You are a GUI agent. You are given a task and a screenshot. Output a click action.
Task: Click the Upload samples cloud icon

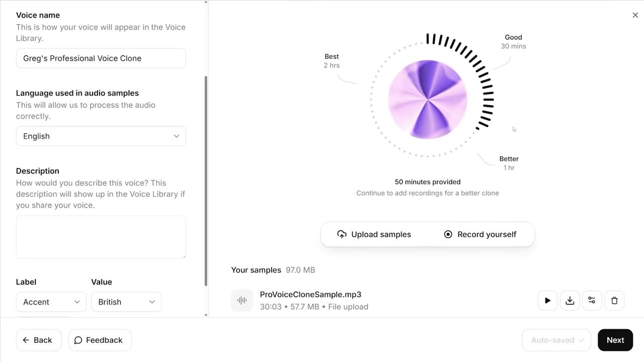(x=342, y=234)
